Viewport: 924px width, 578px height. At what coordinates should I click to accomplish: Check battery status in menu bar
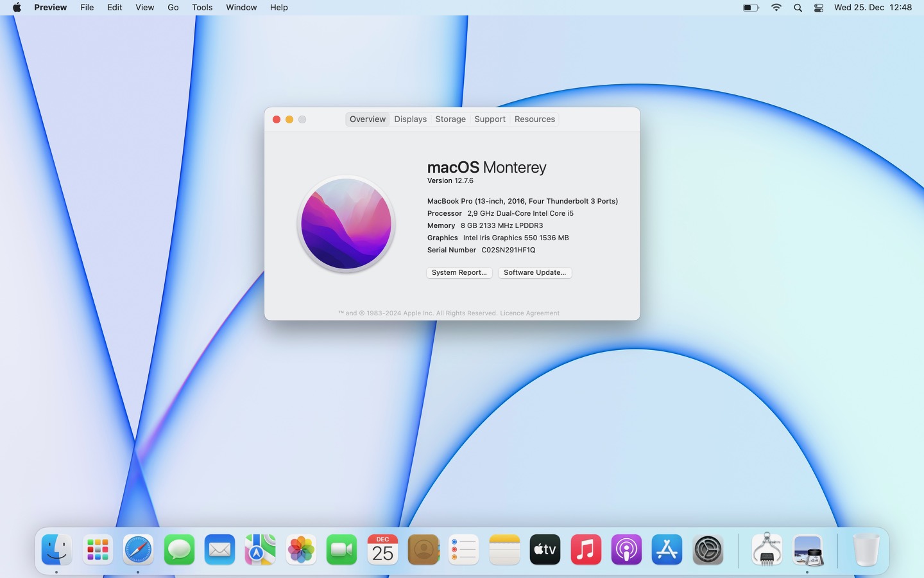click(751, 8)
